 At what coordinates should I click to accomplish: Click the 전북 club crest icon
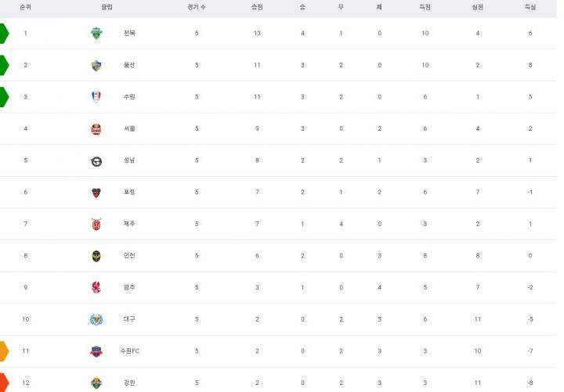(x=96, y=33)
